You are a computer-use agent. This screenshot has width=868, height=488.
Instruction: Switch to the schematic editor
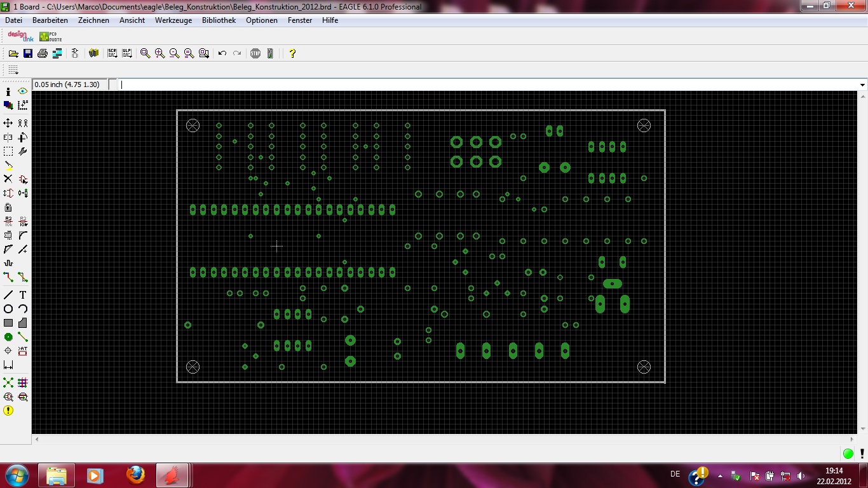(75, 53)
